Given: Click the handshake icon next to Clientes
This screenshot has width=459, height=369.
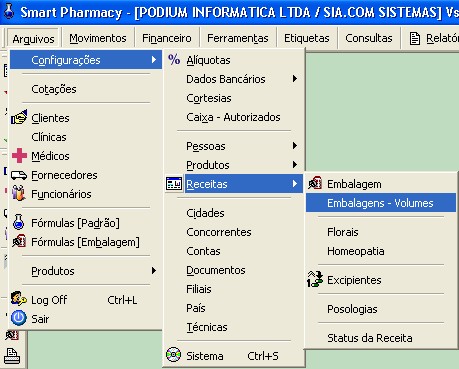Looking at the screenshot, I should click(x=19, y=117).
